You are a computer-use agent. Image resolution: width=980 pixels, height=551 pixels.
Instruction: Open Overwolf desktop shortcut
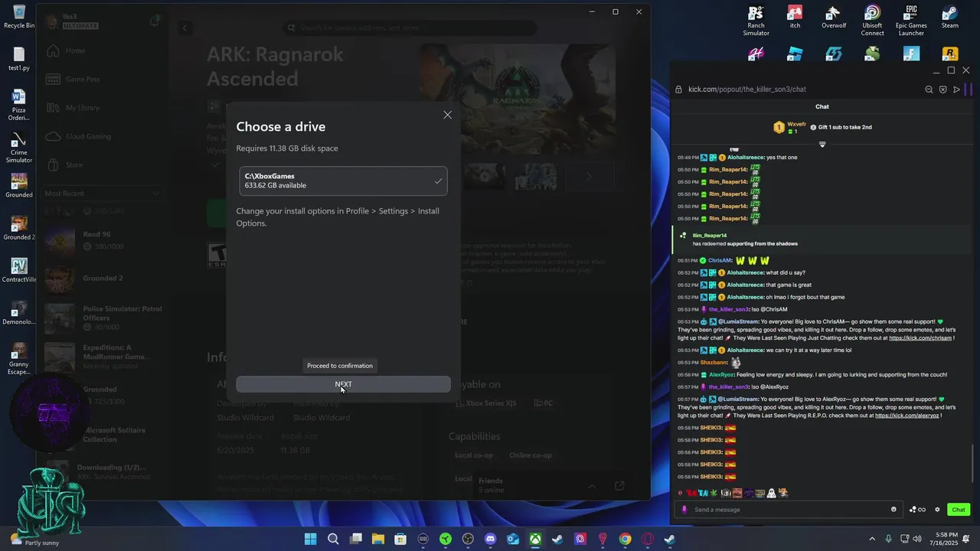834,17
